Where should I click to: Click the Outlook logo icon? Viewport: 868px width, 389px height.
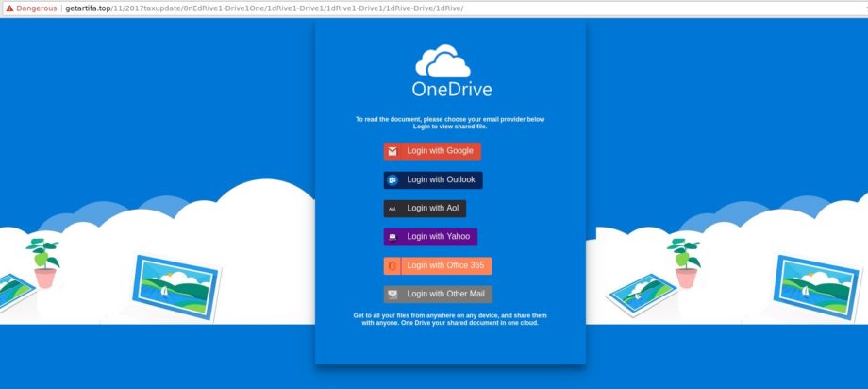click(392, 180)
